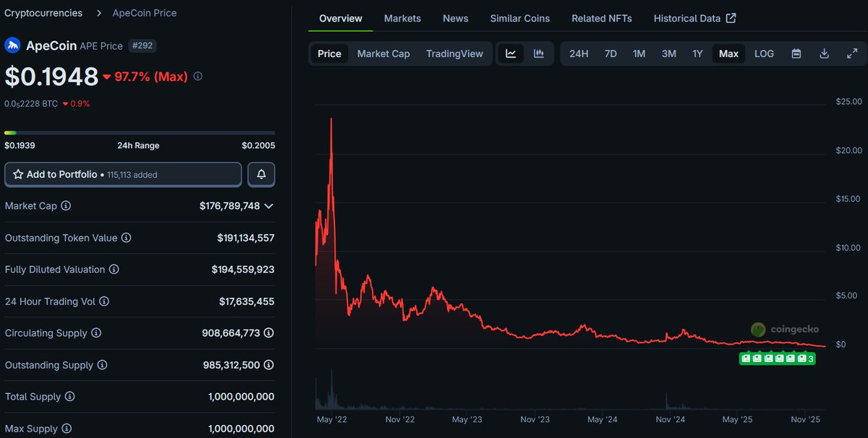Toggle LOG scale on chart
868x438 pixels.
(764, 53)
